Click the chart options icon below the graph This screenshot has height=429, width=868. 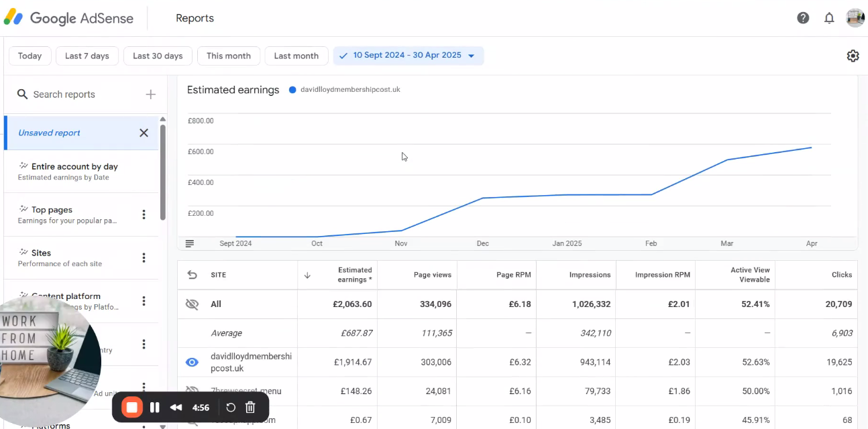[x=190, y=243]
